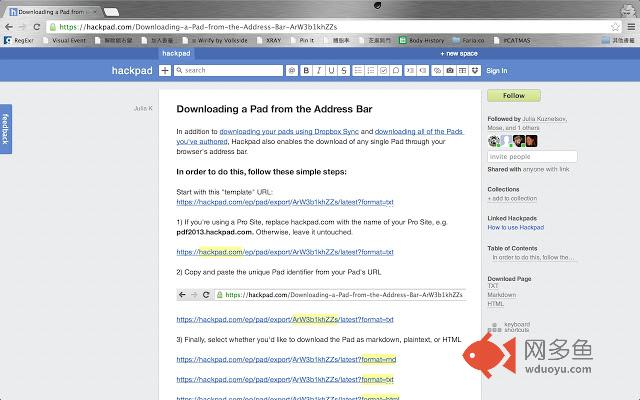Click the fourth follower avatar
The image size is (640, 400).
coord(531,141)
